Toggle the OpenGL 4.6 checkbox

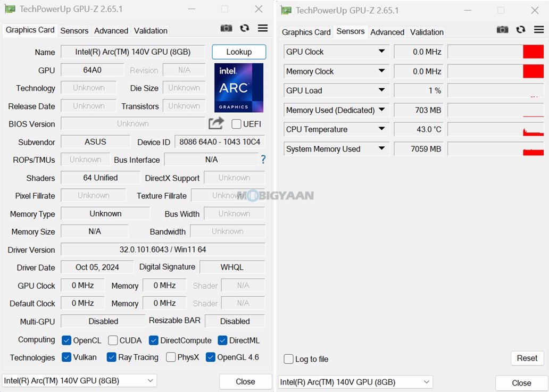click(211, 357)
